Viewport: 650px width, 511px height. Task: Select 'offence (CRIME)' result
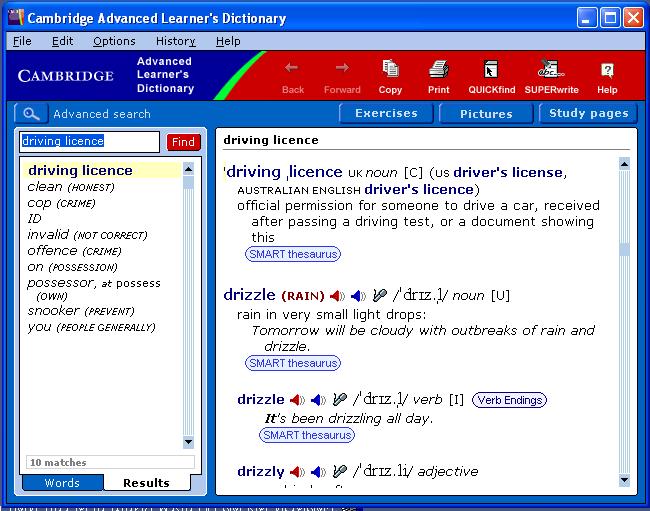pyautogui.click(x=74, y=251)
